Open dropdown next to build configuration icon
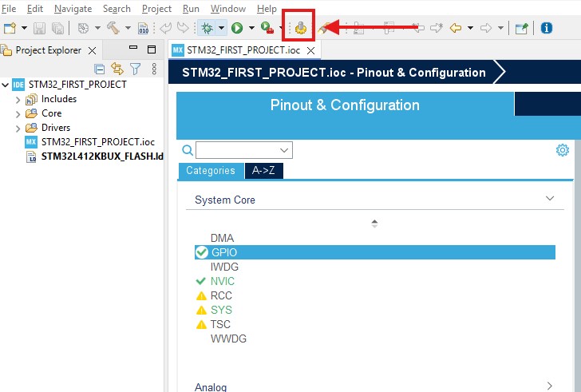This screenshot has width=581, height=392. tap(97, 28)
